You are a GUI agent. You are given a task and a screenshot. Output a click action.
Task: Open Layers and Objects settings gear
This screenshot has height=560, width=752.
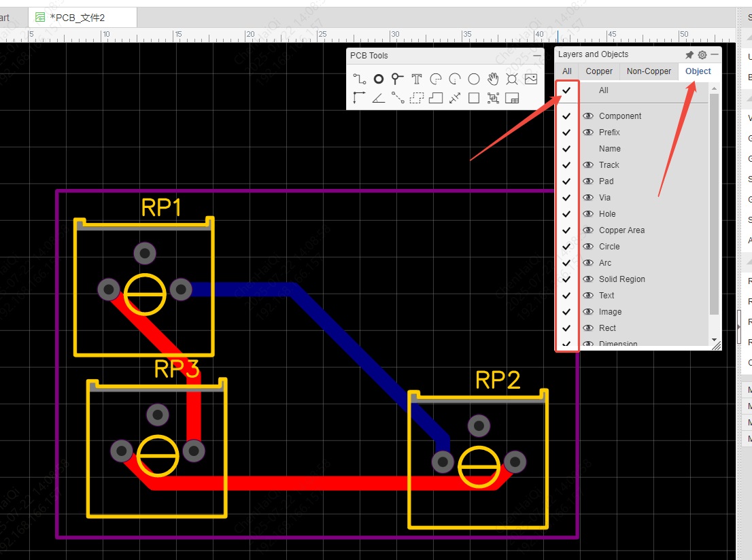click(x=702, y=55)
